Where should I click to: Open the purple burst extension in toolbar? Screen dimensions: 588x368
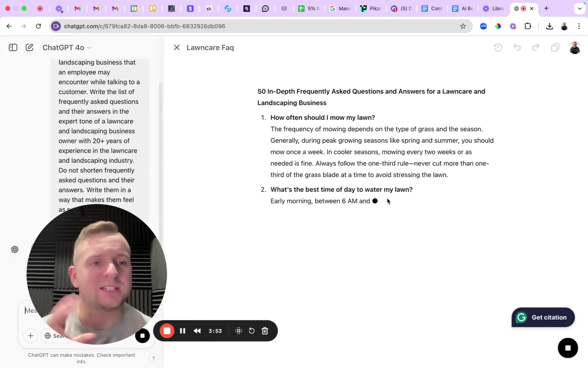(x=513, y=26)
